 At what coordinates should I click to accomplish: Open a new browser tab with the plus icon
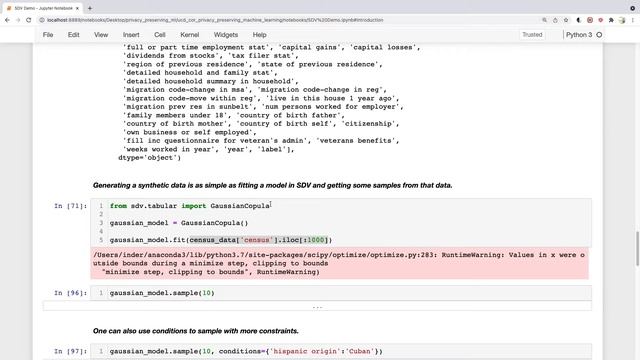(90, 8)
